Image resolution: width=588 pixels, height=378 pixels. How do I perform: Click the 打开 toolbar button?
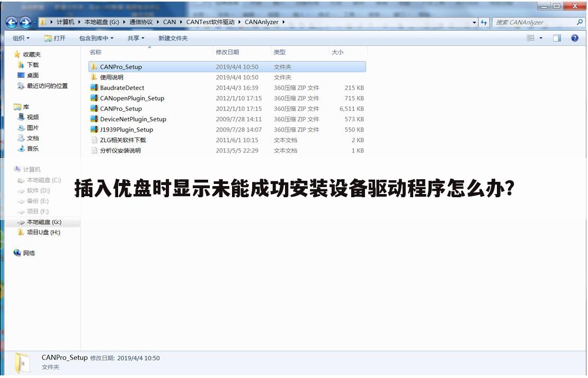(55, 38)
